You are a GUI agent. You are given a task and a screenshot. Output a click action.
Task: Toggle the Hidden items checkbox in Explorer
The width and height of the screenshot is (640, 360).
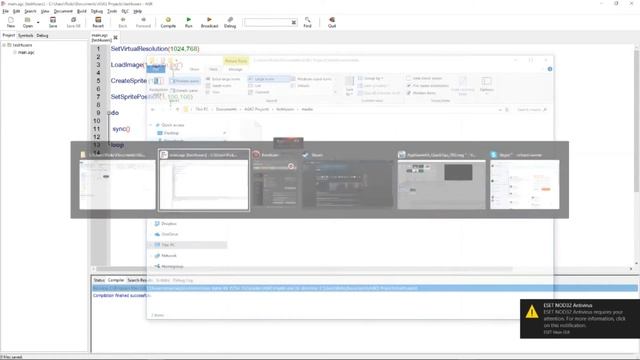click(x=409, y=93)
